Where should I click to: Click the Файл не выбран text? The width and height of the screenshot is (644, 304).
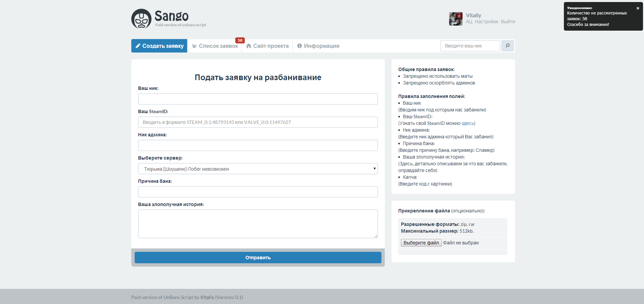point(461,243)
